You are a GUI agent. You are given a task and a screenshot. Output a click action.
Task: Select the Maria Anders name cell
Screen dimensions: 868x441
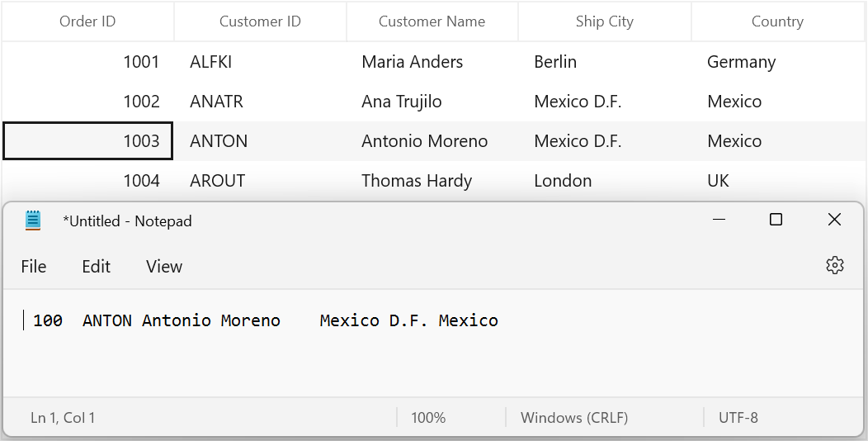[432, 61]
